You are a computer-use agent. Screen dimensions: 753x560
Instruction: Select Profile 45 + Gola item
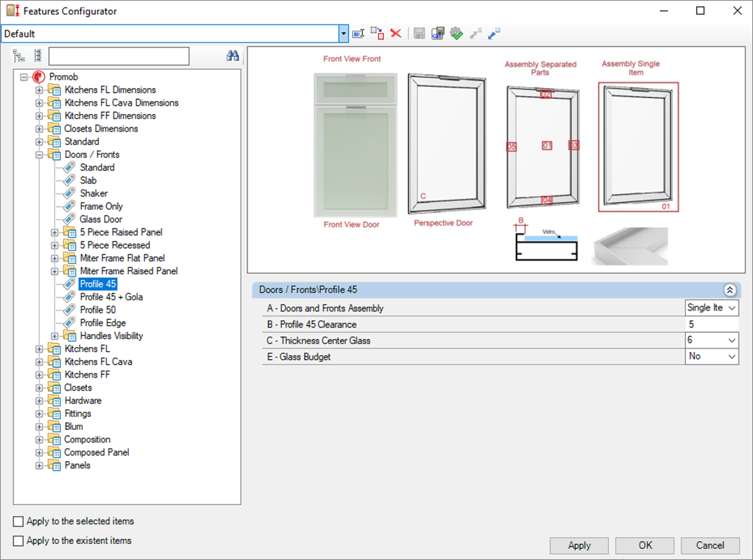tap(111, 297)
